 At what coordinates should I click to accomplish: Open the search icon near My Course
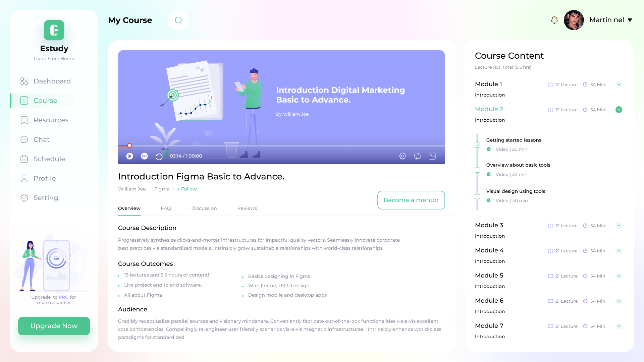point(178,20)
